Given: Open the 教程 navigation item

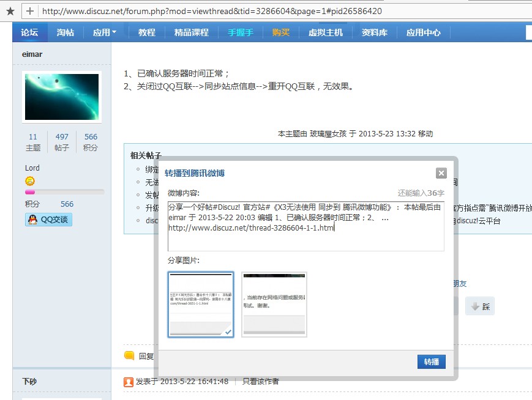Looking at the screenshot, I should tap(147, 32).
